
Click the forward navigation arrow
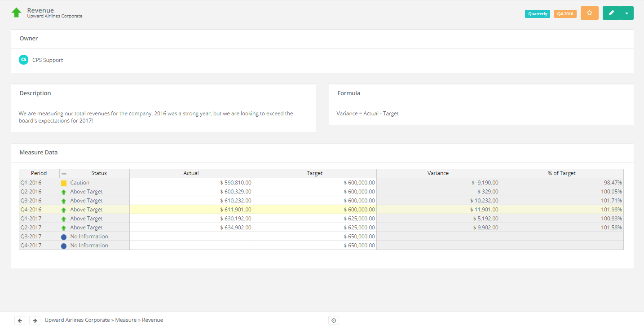coord(35,320)
